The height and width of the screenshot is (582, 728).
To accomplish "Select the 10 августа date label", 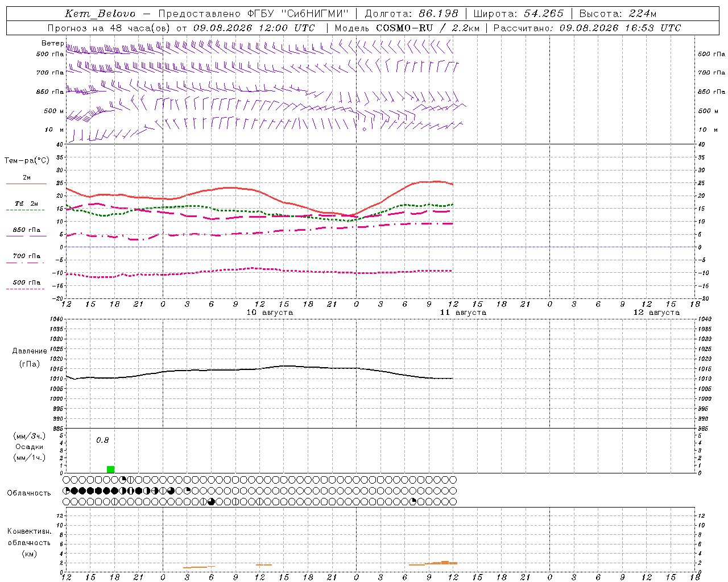I will [270, 313].
